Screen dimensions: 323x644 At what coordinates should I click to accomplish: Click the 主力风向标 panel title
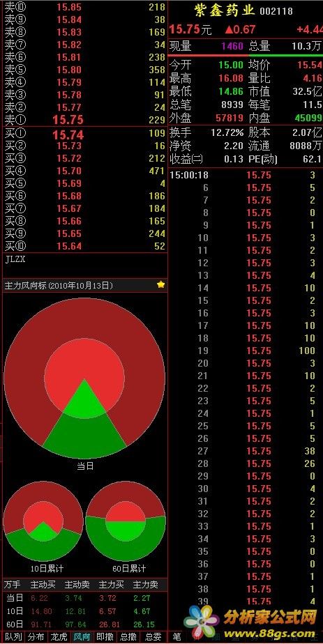[x=59, y=286]
